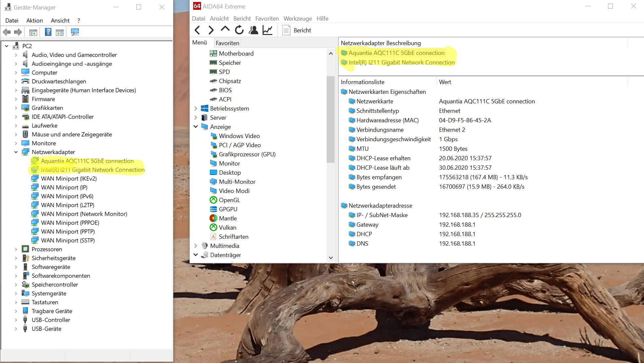Click the AIDA64 refresh icon
Image resolution: width=644 pixels, height=363 pixels.
(239, 30)
